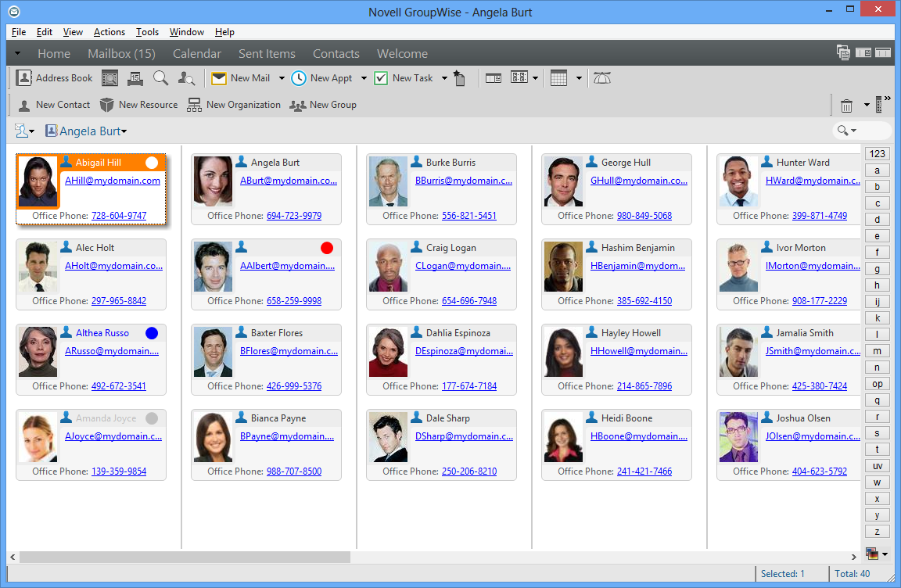This screenshot has height=588, width=901.
Task: Open the dropdown arrow next to Delete
Action: coord(867,106)
